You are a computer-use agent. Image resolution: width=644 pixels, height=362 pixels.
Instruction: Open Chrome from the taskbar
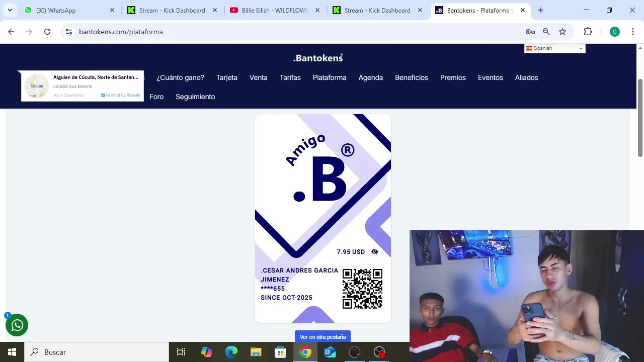click(305, 352)
